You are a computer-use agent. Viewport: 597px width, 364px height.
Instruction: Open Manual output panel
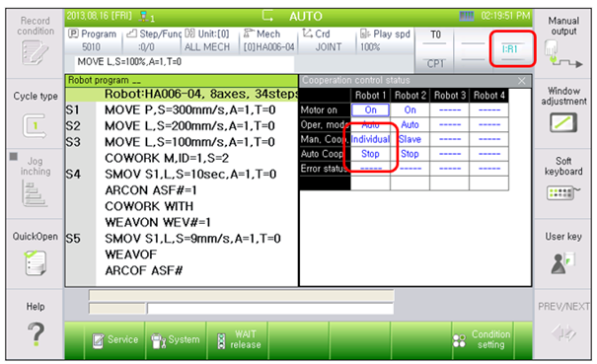point(563,42)
